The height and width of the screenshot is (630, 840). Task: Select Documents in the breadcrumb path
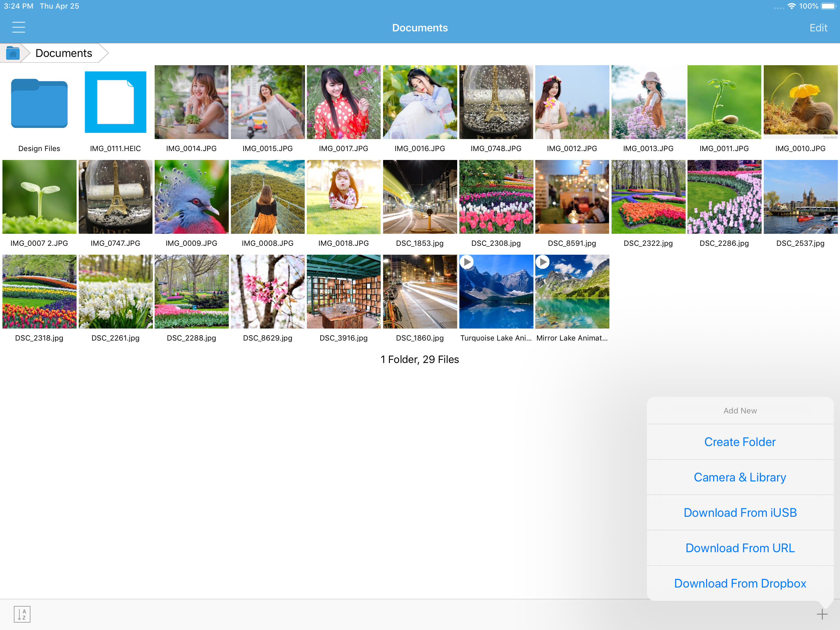[x=64, y=53]
